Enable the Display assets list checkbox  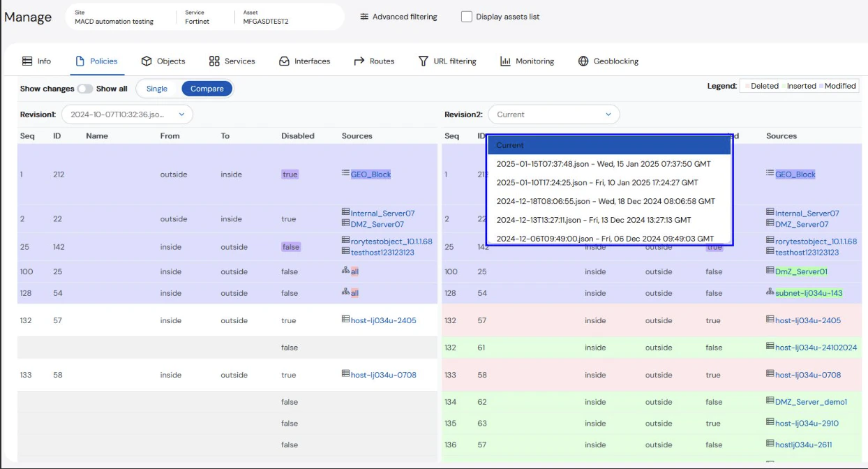point(467,17)
